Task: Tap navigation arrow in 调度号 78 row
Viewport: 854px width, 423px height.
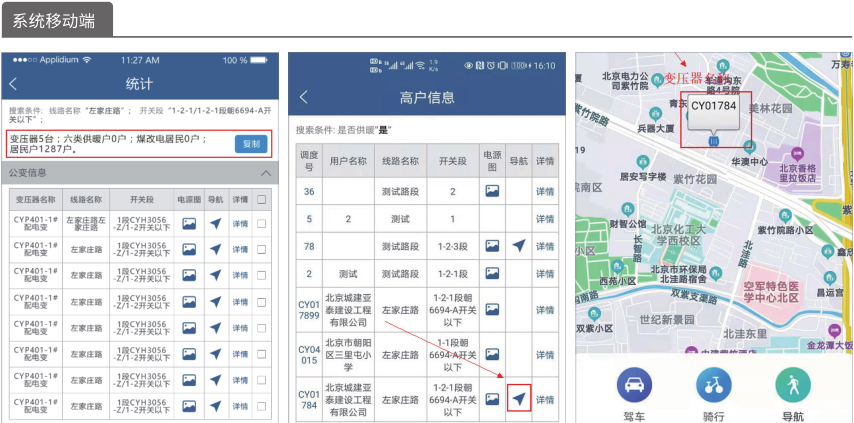Action: [x=518, y=246]
